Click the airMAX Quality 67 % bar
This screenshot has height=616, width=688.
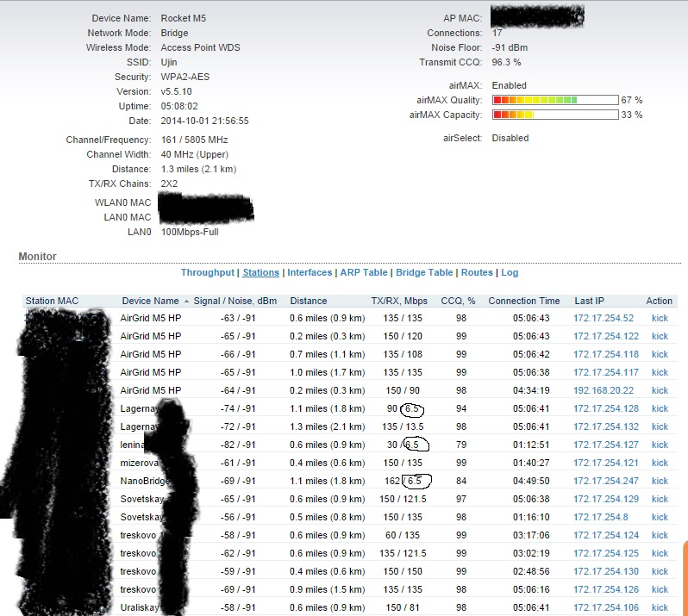[x=555, y=100]
